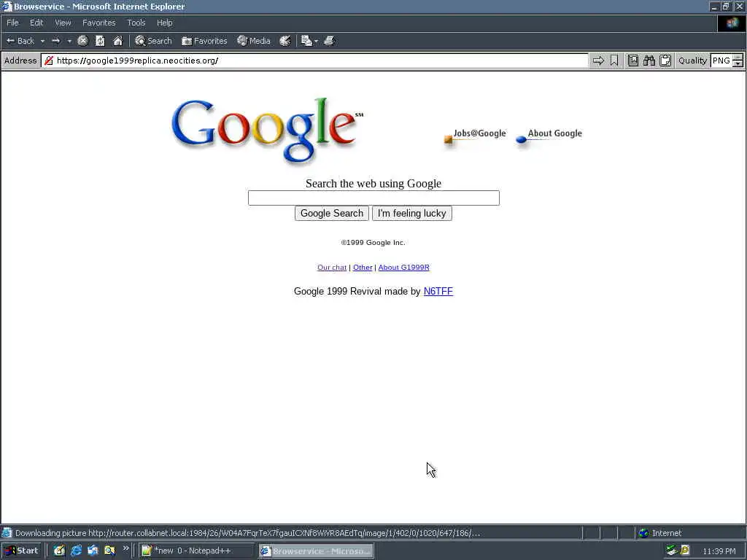Open the Search pane from the toolbar

point(153,41)
